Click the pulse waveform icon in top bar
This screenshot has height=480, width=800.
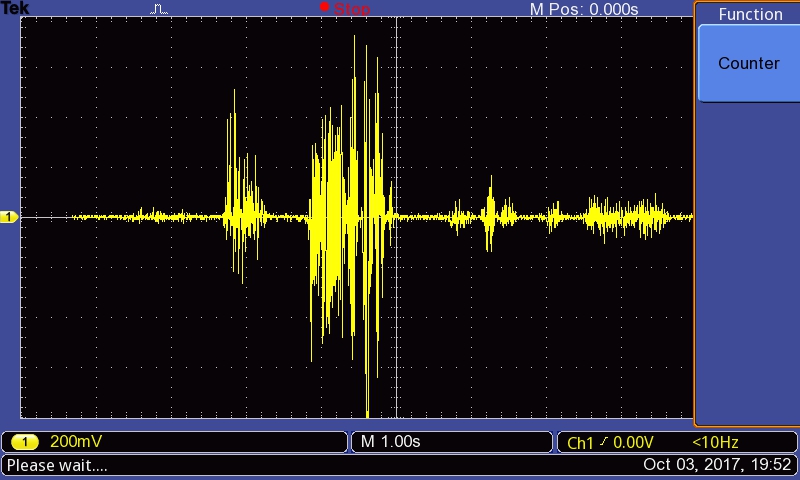(x=160, y=9)
